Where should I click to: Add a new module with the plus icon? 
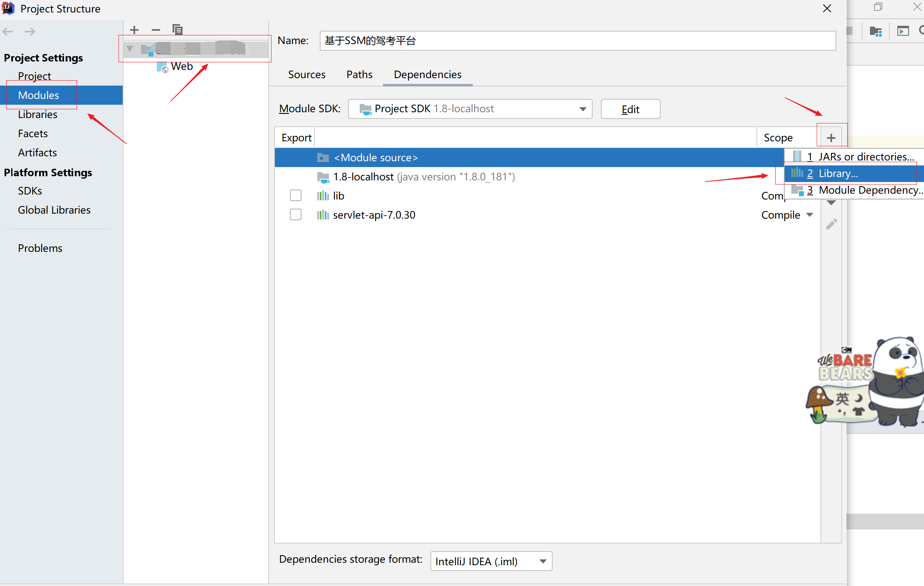[134, 30]
